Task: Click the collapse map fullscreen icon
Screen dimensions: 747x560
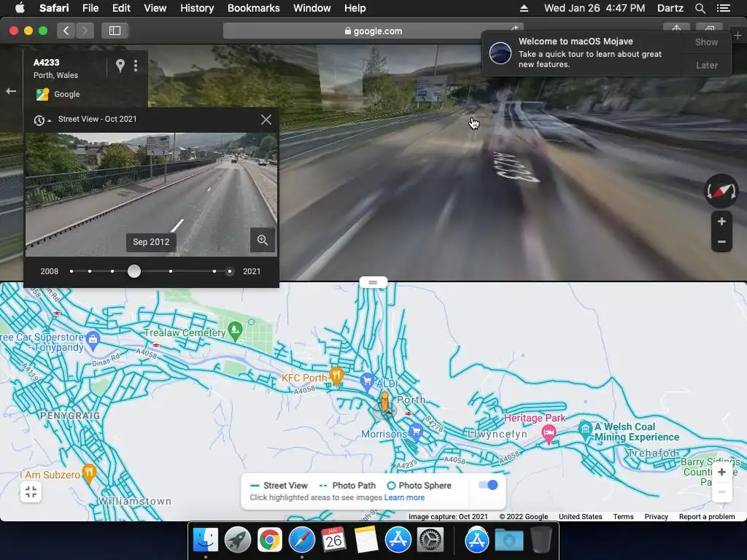Action: pos(31,492)
